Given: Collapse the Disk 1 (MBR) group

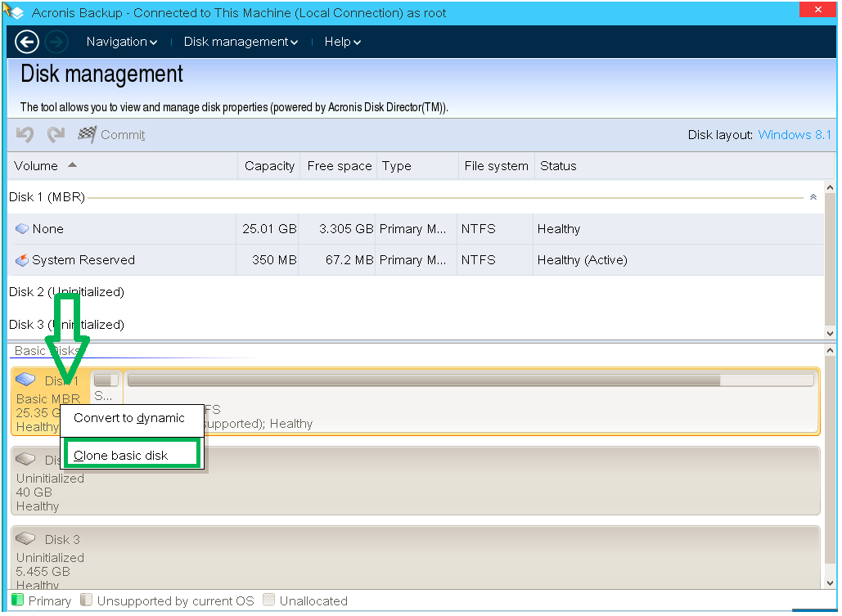Looking at the screenshot, I should click(x=813, y=197).
